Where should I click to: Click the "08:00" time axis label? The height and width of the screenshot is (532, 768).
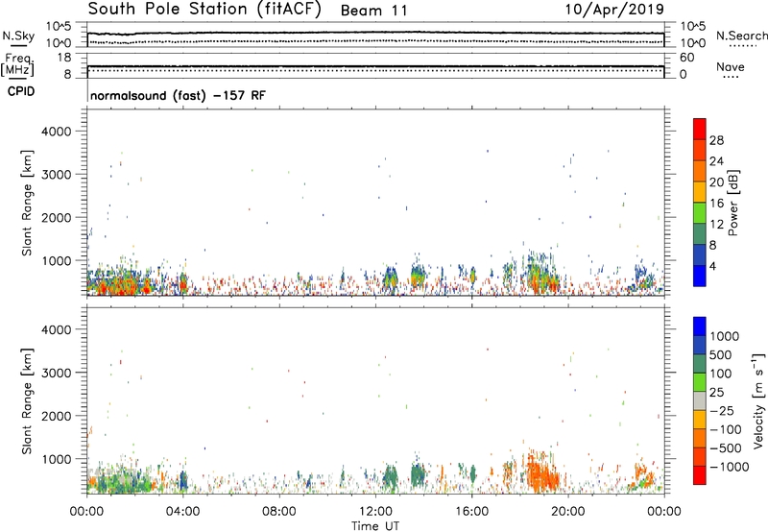[x=279, y=512]
